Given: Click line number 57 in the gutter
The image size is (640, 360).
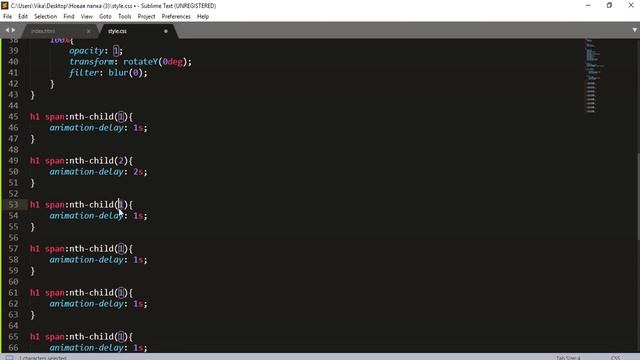Looking at the screenshot, I should [13, 249].
